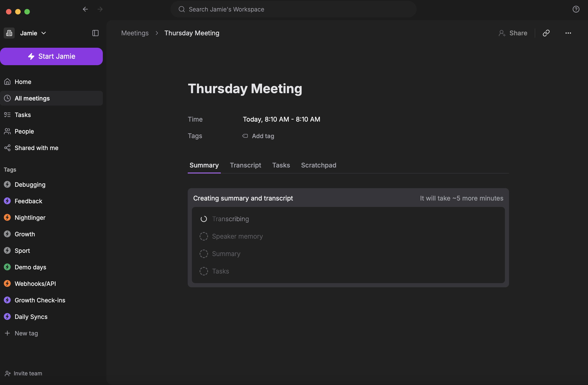The height and width of the screenshot is (385, 588).
Task: Create a New tag
Action: (26, 333)
